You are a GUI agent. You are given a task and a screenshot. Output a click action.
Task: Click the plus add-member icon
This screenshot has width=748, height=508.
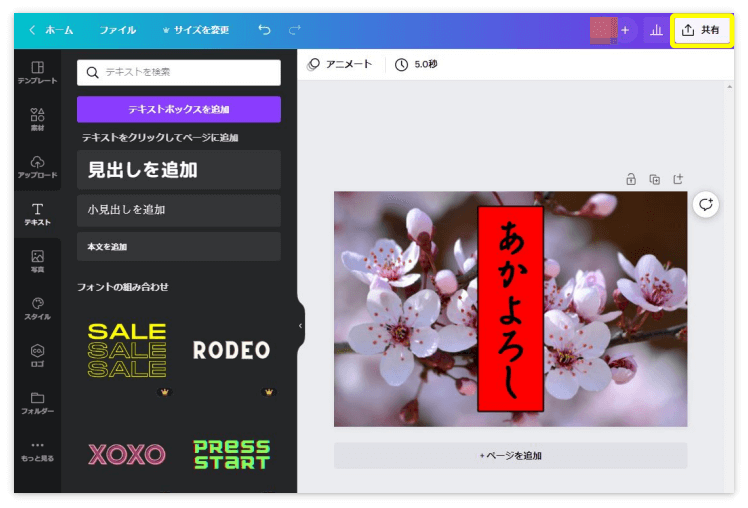(x=625, y=30)
